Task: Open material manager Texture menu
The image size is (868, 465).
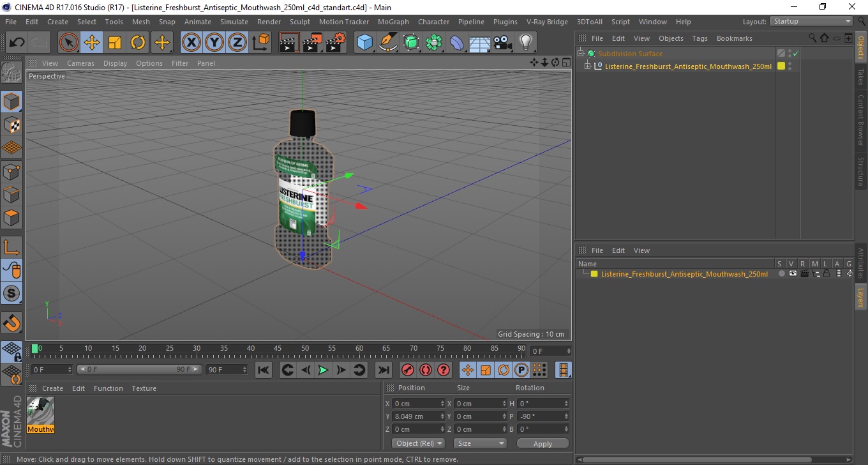Action: [144, 388]
